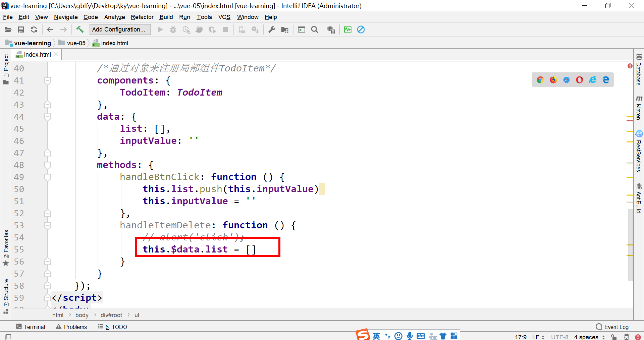The height and width of the screenshot is (340, 644).
Task: Open the Problems tool window
Action: pos(71,327)
